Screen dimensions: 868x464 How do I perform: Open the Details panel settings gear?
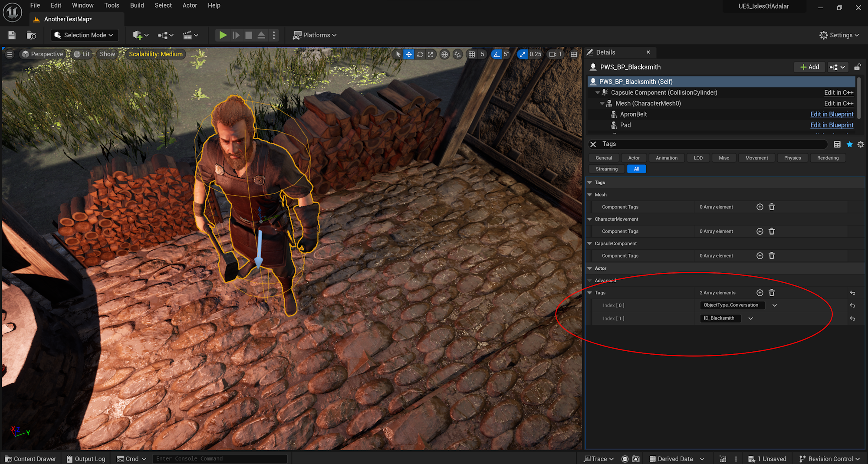click(861, 144)
